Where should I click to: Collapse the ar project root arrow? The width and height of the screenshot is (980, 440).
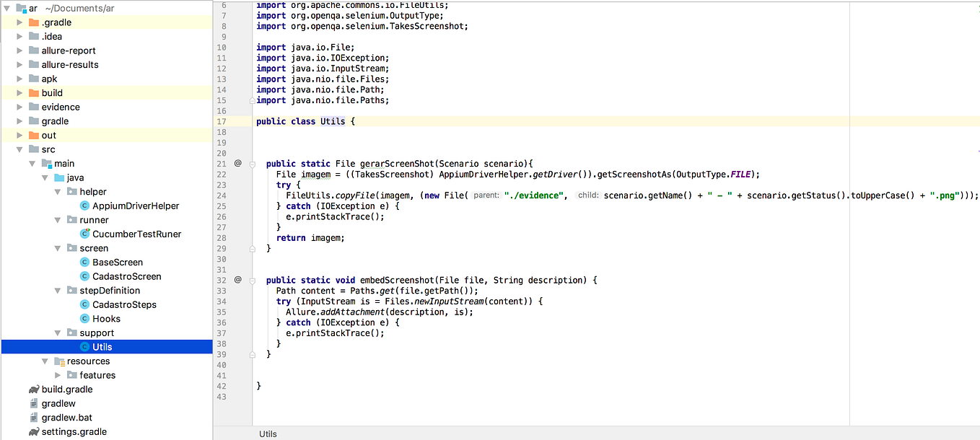pyautogui.click(x=7, y=8)
